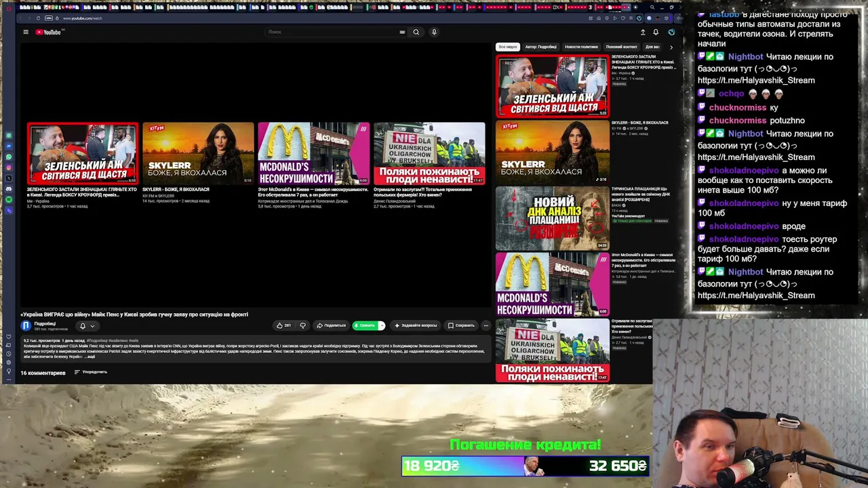Open X (Twitter) in the Opera sidebar
The image size is (868, 488).
9,178
